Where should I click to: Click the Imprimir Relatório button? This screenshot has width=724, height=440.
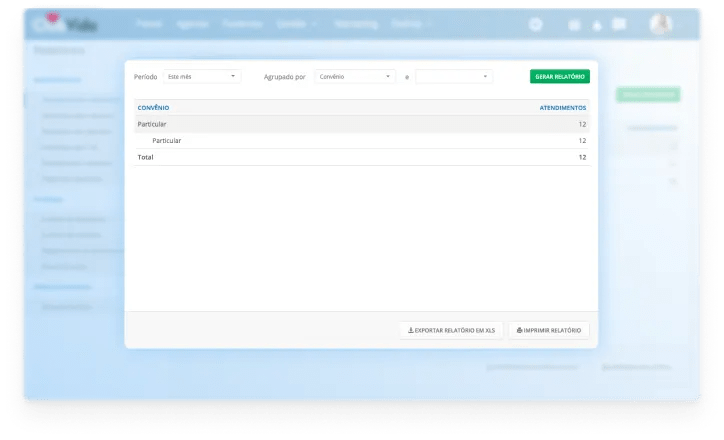pyautogui.click(x=549, y=330)
